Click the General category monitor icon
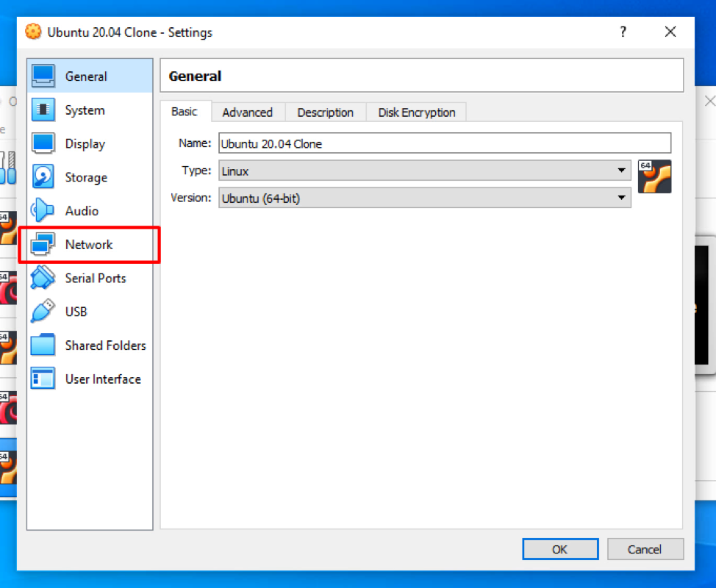This screenshot has height=588, width=716. (x=43, y=76)
